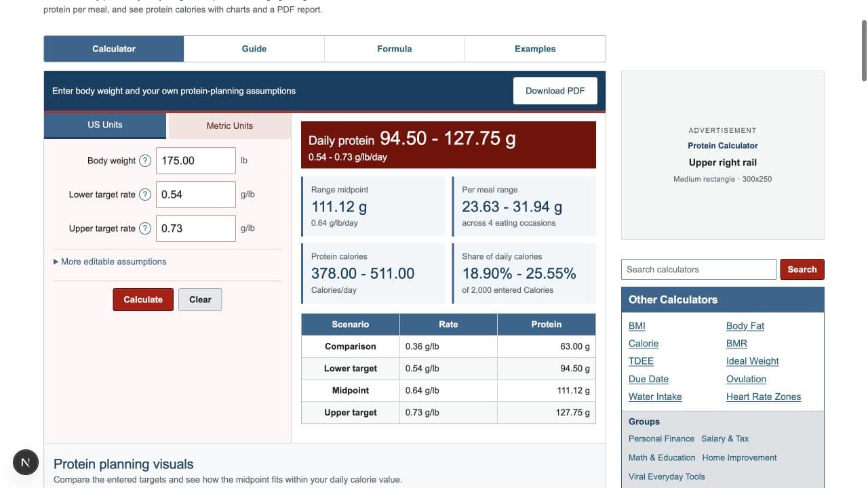Click the Upper target row label
868x488 pixels.
pos(351,412)
